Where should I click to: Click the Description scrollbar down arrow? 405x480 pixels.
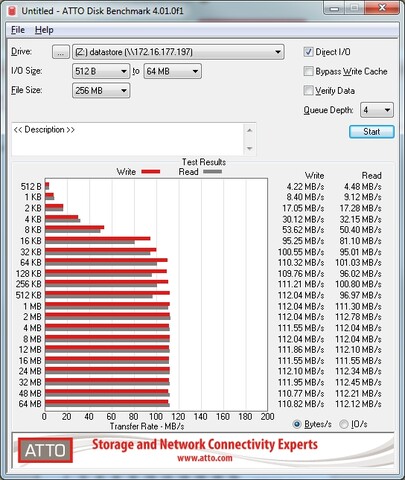(250, 148)
